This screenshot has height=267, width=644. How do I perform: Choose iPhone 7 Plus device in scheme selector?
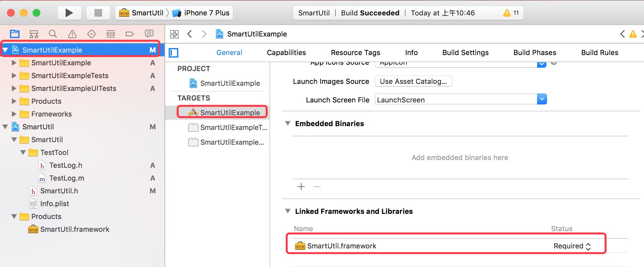point(201,13)
